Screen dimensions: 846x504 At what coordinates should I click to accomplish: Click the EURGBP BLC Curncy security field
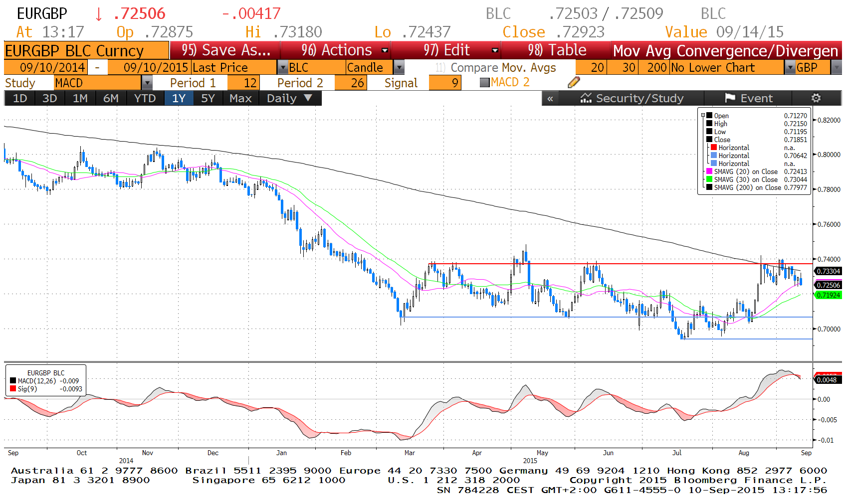click(86, 51)
